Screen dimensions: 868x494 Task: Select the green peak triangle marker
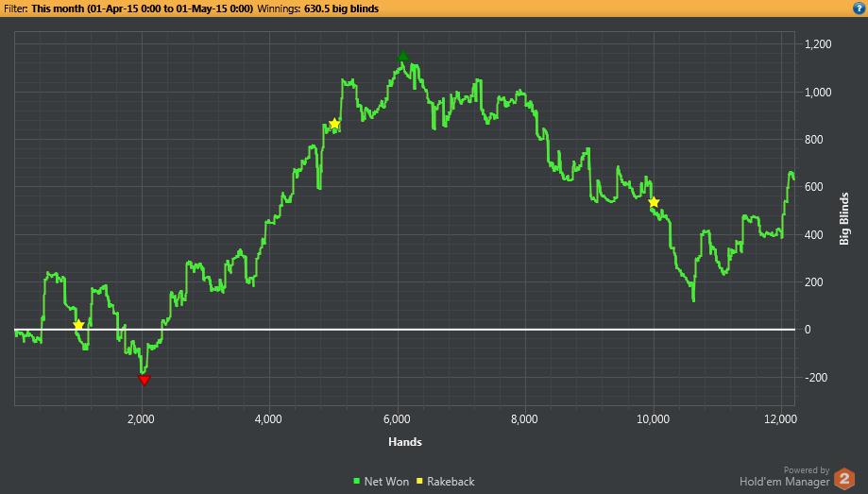tap(403, 56)
